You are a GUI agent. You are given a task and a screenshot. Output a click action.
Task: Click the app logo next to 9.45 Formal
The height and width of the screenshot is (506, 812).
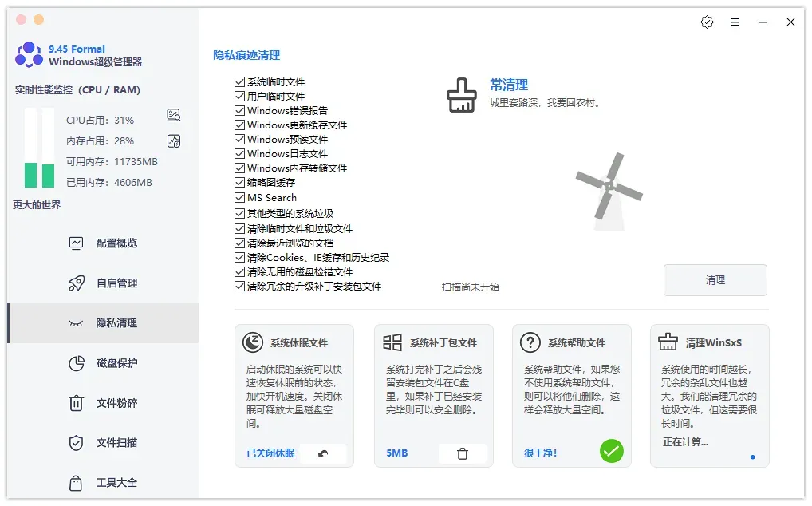(29, 55)
